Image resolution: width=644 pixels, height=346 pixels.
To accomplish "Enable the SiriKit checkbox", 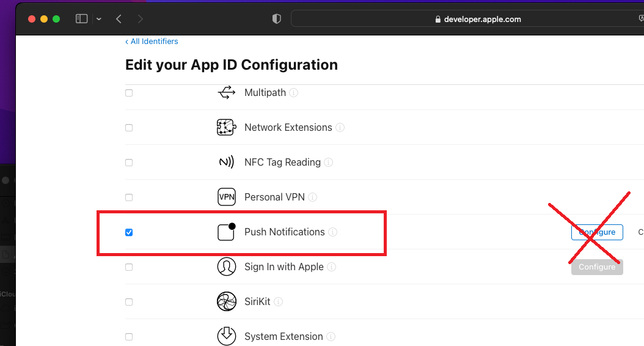I will [129, 302].
